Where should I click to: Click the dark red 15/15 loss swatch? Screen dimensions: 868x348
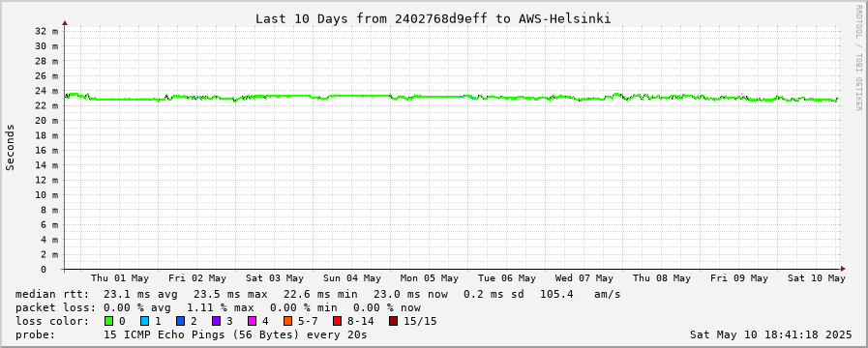tap(393, 321)
